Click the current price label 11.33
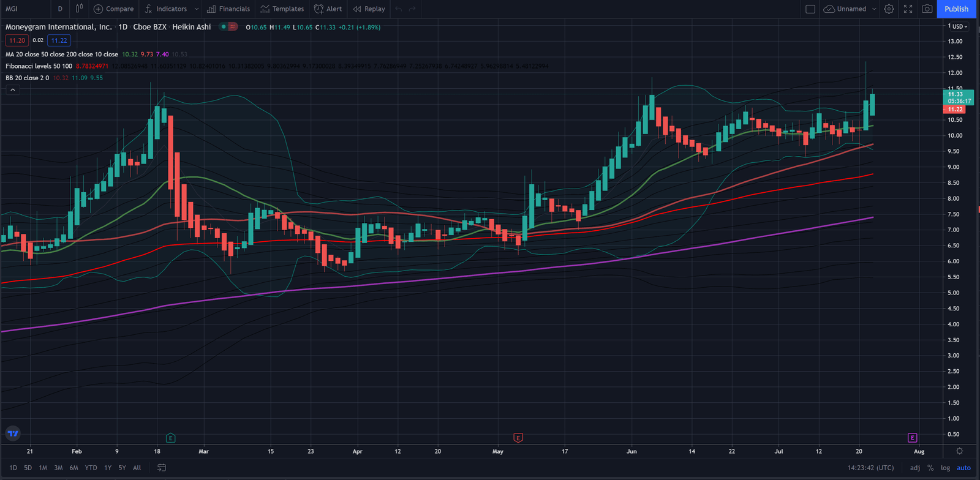The image size is (980, 480). tap(957, 97)
